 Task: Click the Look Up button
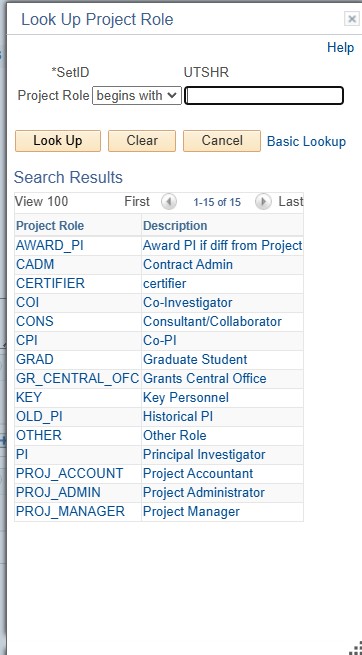pyautogui.click(x=58, y=141)
